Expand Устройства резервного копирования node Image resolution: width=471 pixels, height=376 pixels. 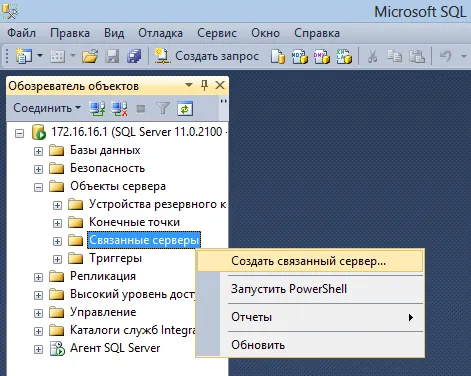click(57, 205)
